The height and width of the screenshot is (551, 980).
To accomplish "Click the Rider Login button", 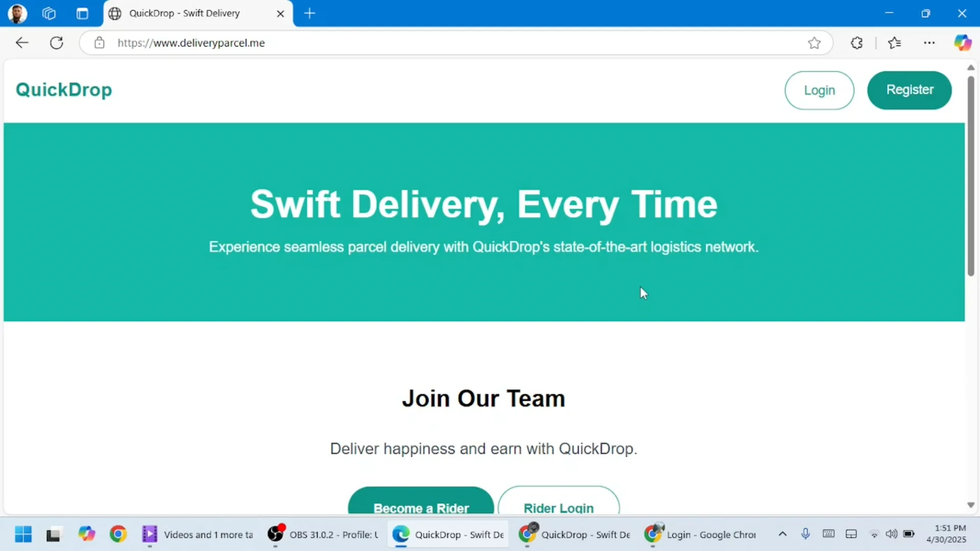I will 558,508.
